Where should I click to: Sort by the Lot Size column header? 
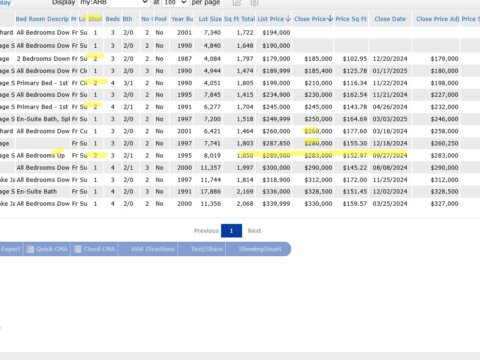point(210,19)
